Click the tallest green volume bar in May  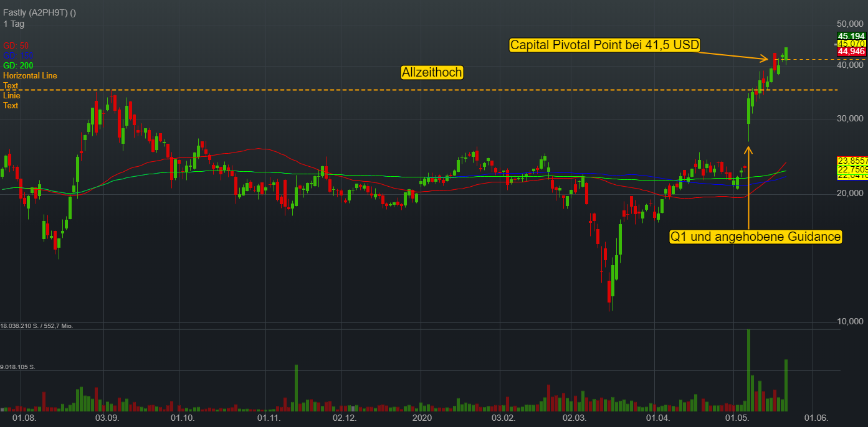click(x=748, y=370)
